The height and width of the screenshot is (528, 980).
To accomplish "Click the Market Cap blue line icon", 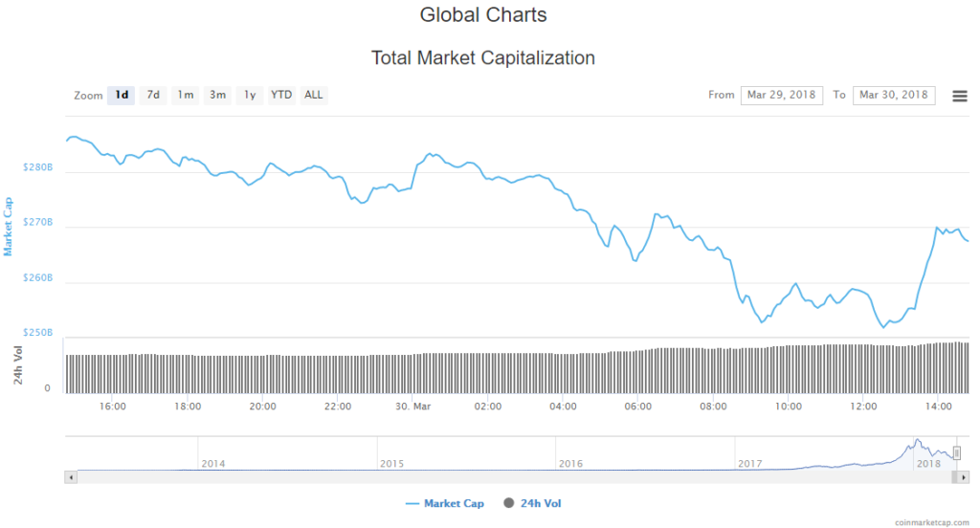I will 412,503.
